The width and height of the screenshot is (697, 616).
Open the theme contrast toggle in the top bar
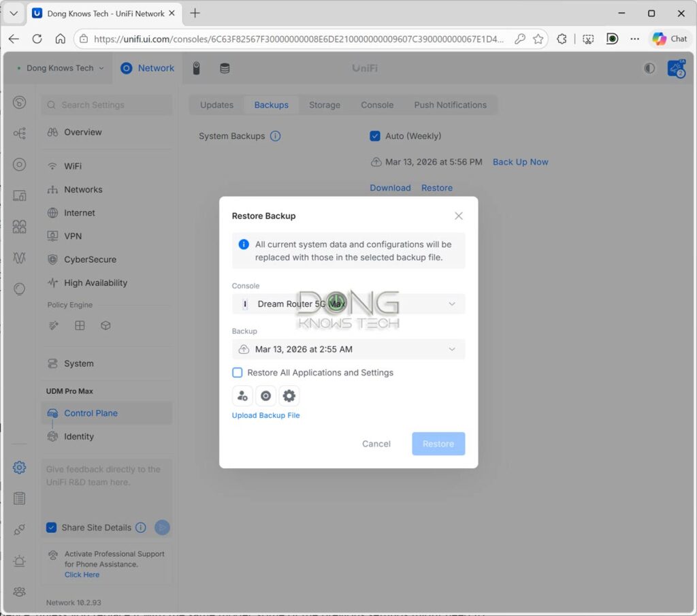(649, 68)
